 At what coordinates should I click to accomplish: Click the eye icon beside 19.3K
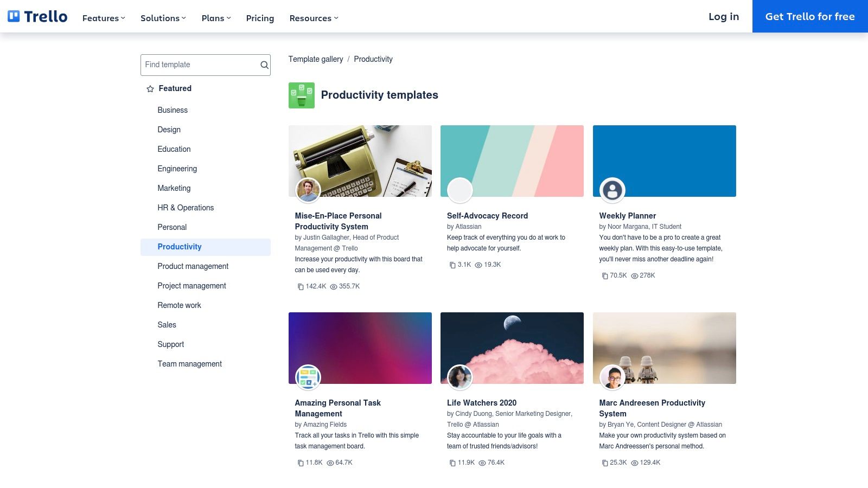click(x=478, y=265)
